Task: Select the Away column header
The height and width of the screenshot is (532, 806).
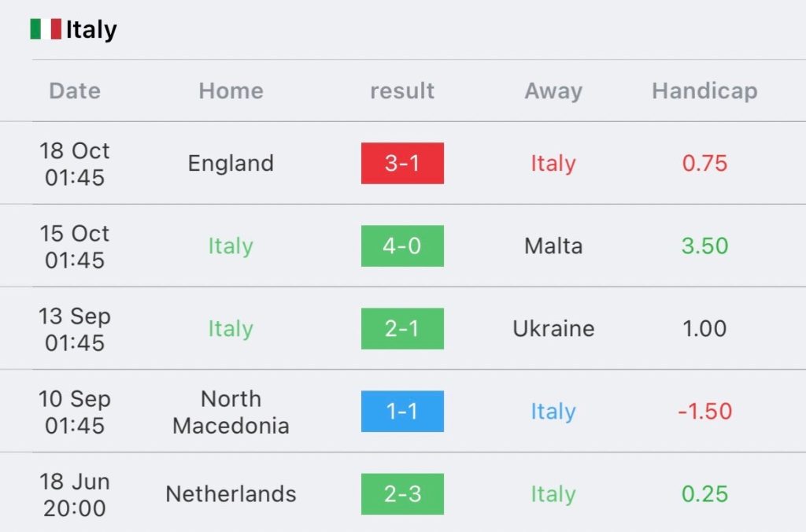Action: [x=553, y=91]
